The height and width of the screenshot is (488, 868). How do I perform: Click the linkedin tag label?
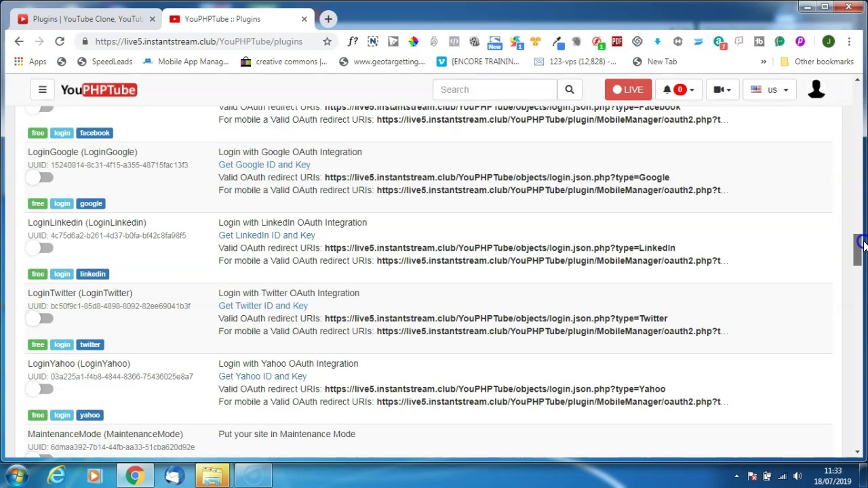(92, 274)
